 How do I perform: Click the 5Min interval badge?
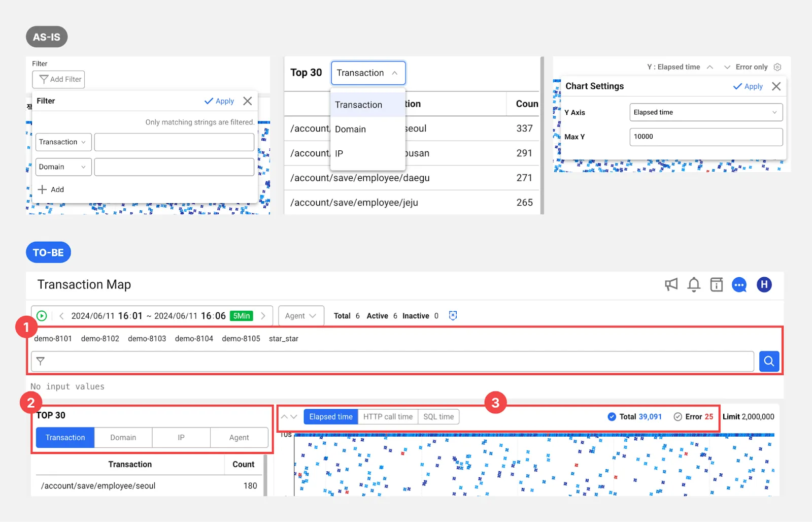[x=242, y=316]
